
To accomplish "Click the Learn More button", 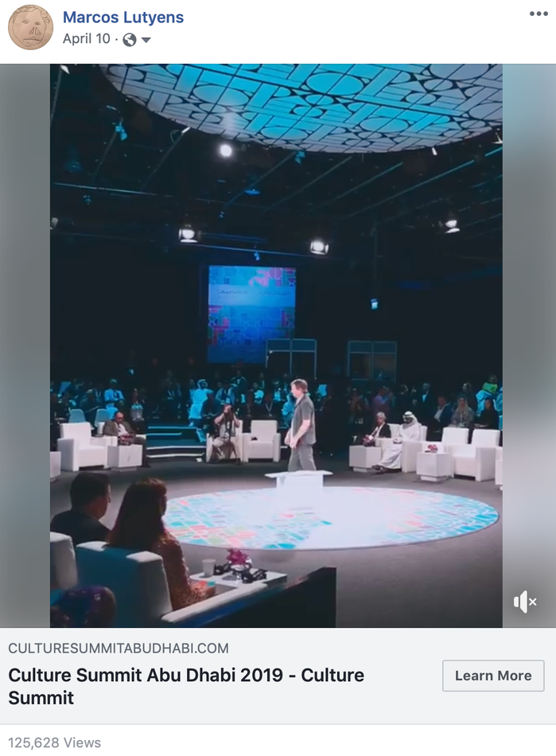I will click(x=493, y=676).
